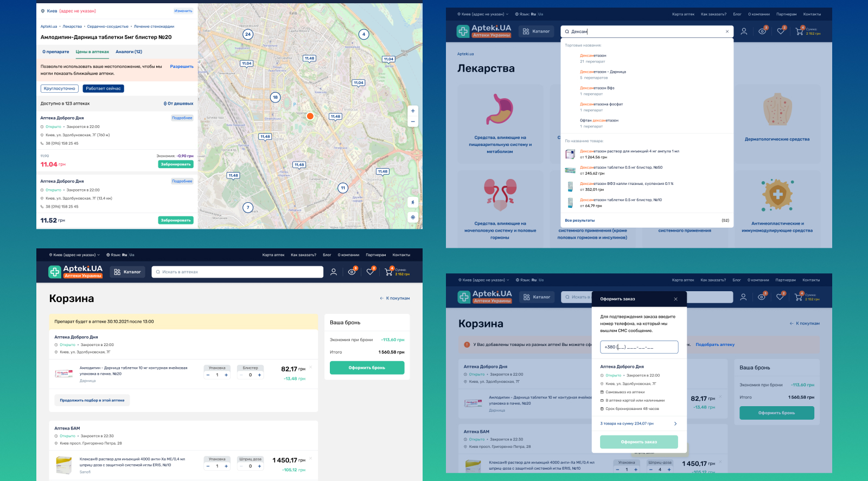868x481 pixels.
Task: Open heart icon on Корзина page without dialog
Action: coord(371,271)
